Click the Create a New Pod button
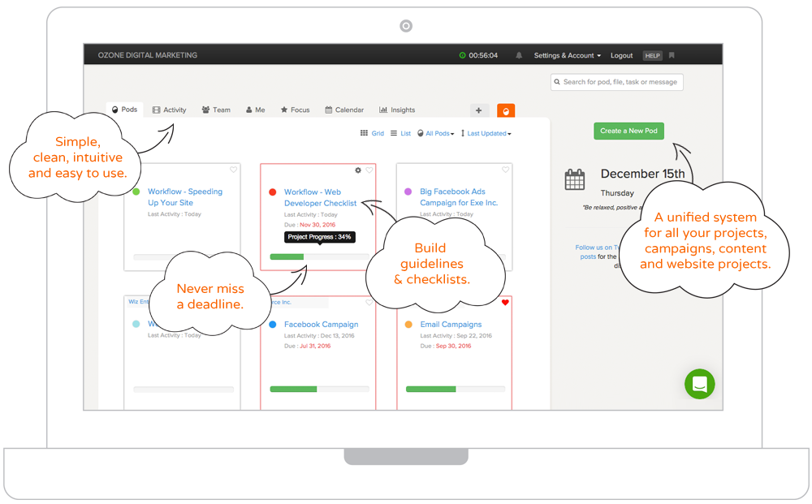Screen dimensions: 812x504 pyautogui.click(x=628, y=130)
